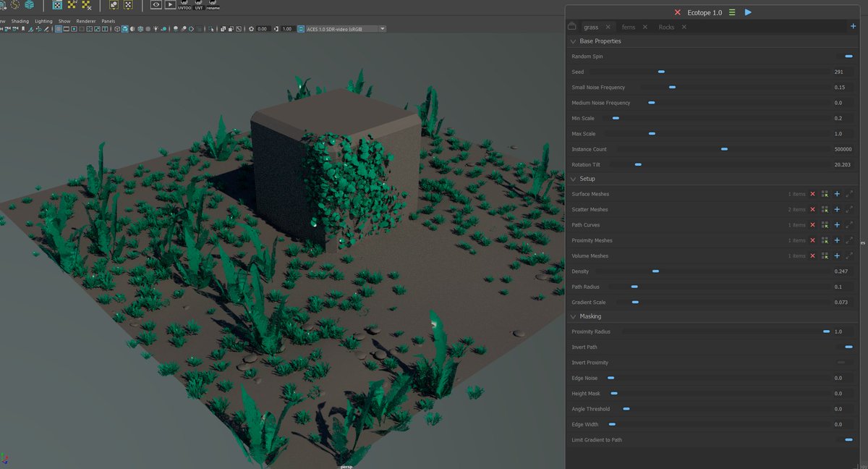Adjust the Seed slider handle
The height and width of the screenshot is (469, 868).
pos(661,72)
